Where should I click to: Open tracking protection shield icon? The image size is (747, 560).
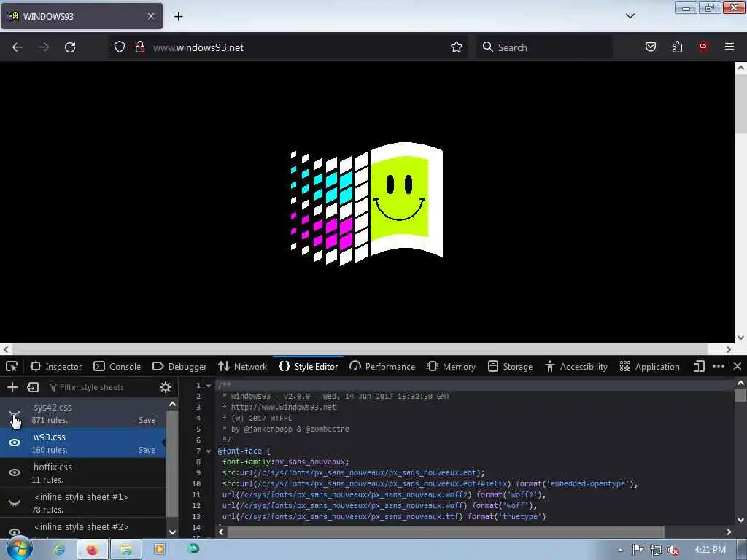[120, 47]
